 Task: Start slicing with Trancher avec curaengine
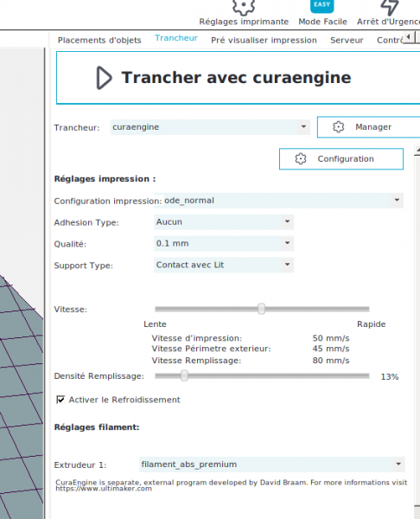[239, 78]
